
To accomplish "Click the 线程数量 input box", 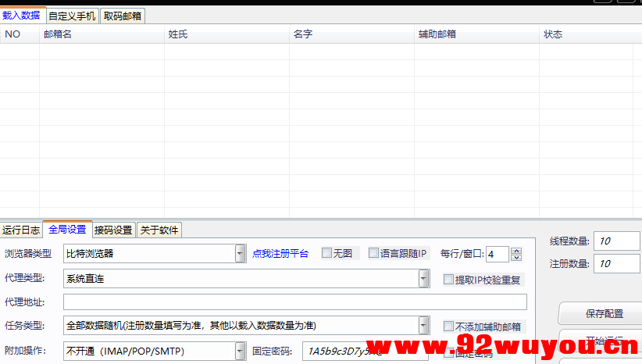I will click(x=617, y=241).
